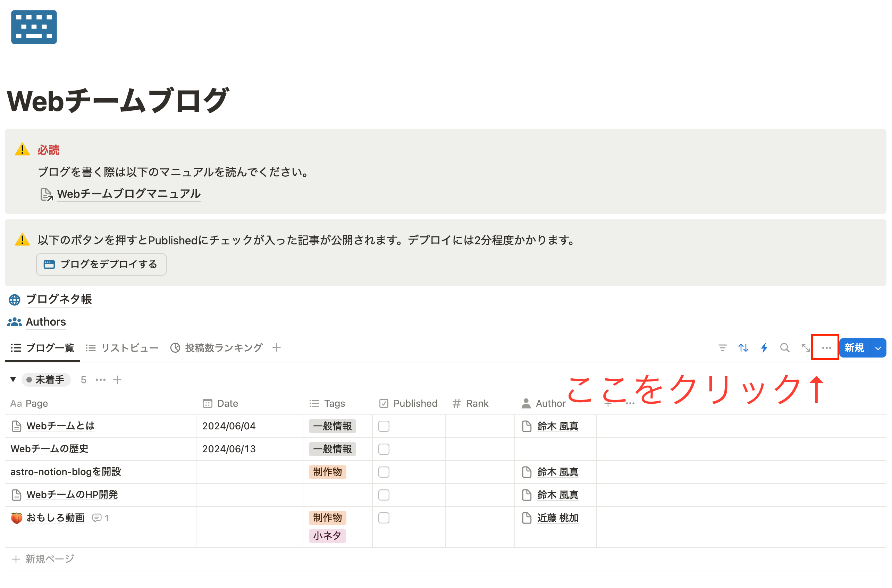Add a new view with plus icon
The width and height of the screenshot is (892, 588).
click(277, 347)
